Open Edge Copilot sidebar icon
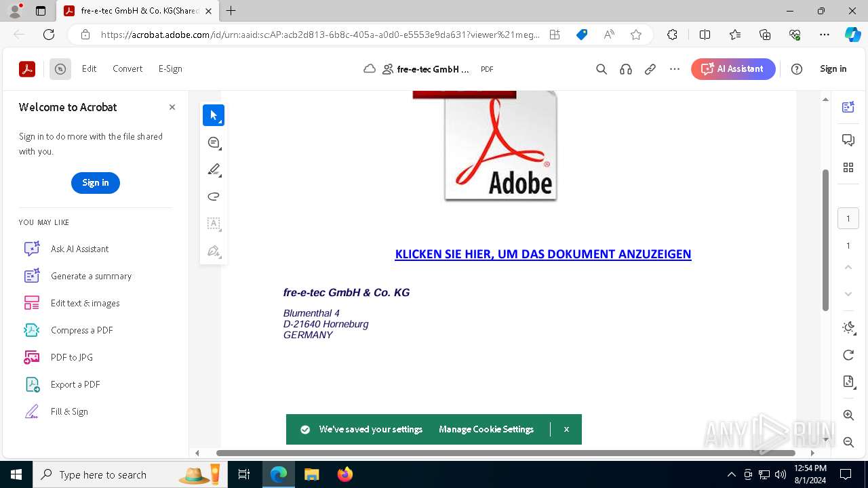The height and width of the screenshot is (488, 868). click(x=852, y=35)
